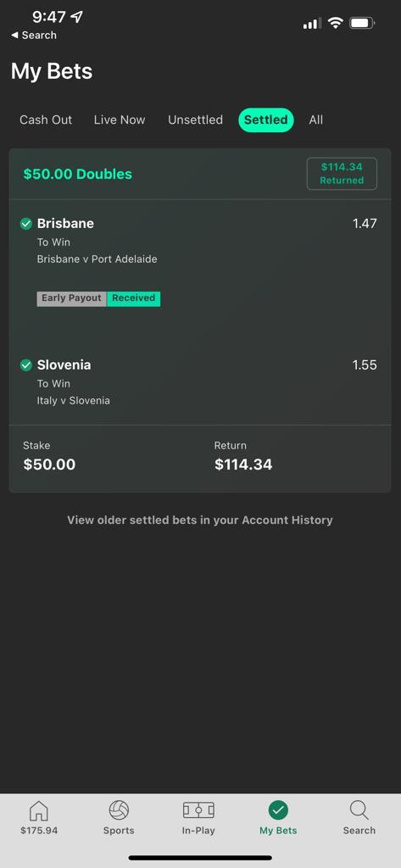Screen dimensions: 401x868
Task: Tap the Wi-Fi status icon
Action: [x=335, y=23]
